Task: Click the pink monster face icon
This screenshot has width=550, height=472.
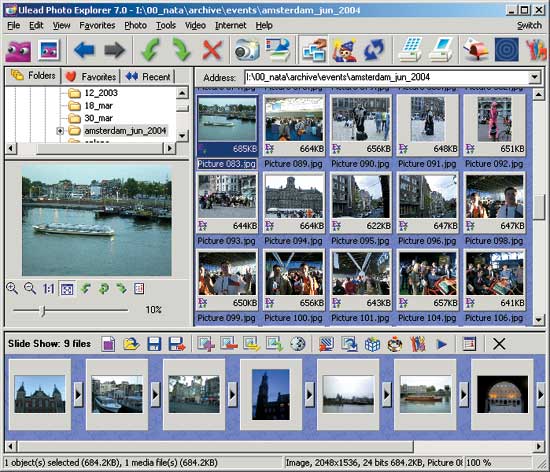Action: tap(18, 51)
